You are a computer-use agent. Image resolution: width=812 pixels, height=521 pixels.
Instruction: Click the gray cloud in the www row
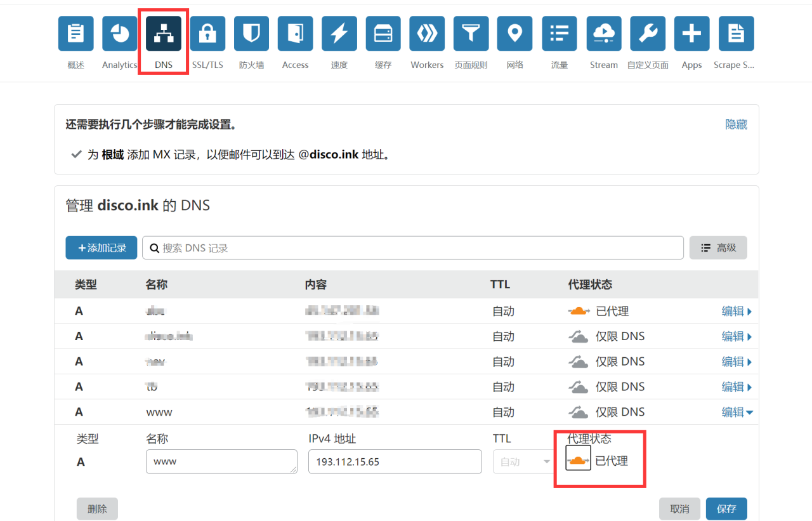point(578,412)
